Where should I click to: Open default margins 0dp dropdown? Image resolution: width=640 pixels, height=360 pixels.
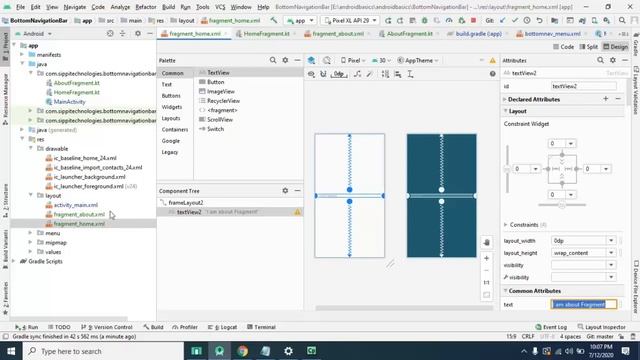(339, 74)
